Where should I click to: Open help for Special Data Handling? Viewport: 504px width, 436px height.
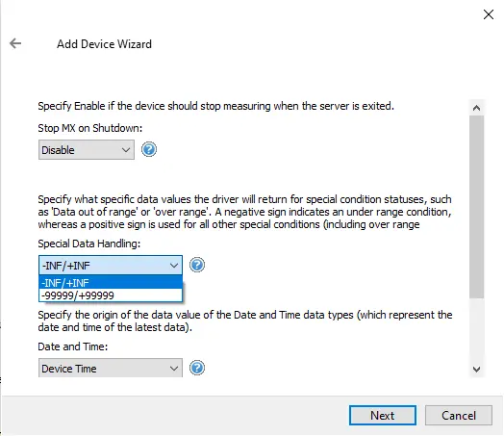coord(197,265)
